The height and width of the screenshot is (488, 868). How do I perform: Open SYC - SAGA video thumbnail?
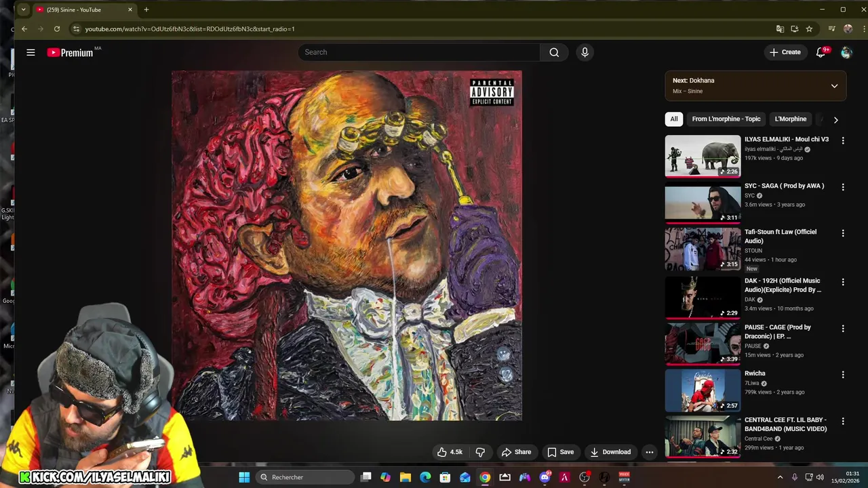pos(703,203)
